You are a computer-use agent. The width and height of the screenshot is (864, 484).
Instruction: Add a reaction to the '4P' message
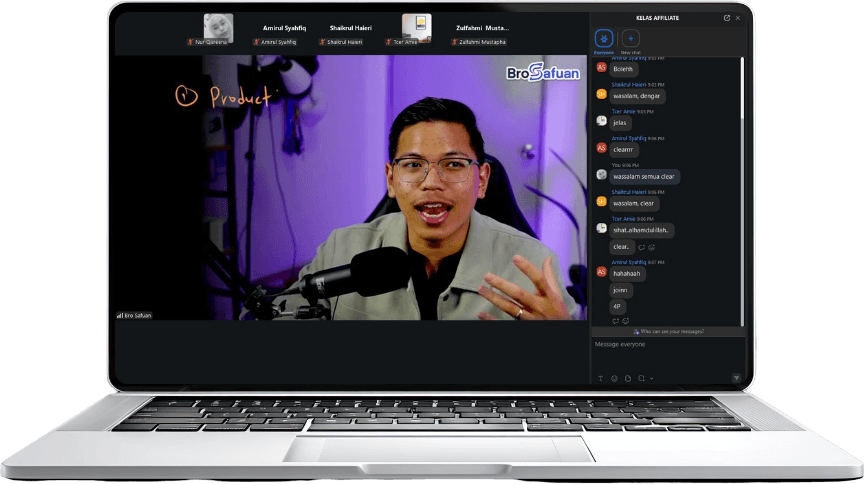pyautogui.click(x=625, y=321)
